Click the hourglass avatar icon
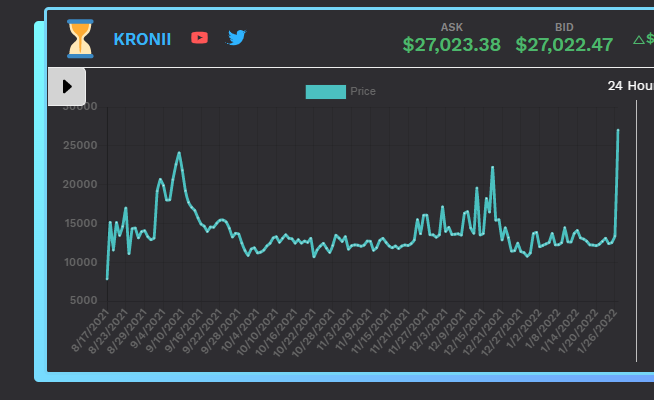Image resolution: width=654 pixels, height=400 pixels. (x=80, y=38)
